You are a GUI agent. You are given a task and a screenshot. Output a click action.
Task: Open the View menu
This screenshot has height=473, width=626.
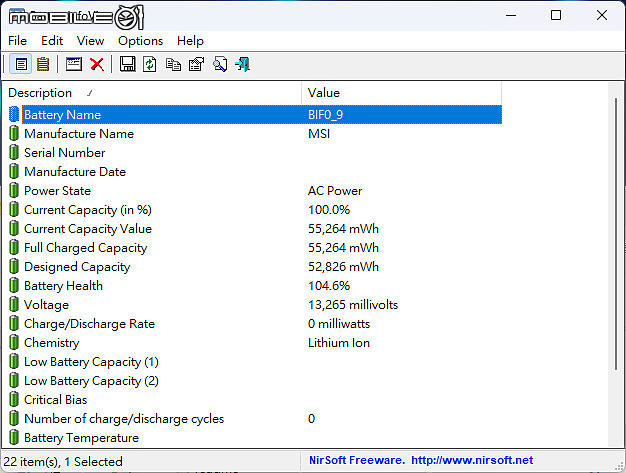(x=90, y=41)
